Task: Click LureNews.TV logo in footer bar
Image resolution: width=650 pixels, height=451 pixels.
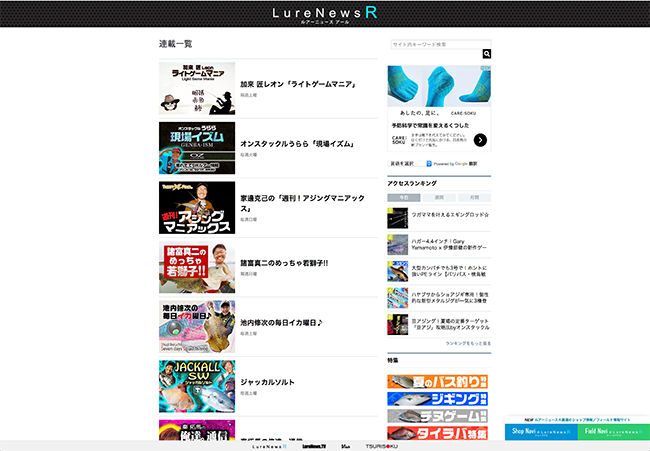Action: point(314,446)
